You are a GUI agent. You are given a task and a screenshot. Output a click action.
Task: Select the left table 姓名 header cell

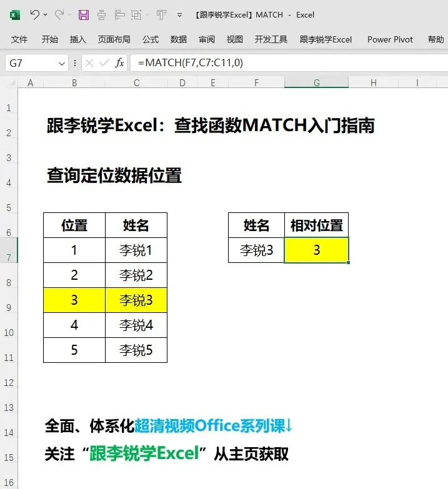click(x=136, y=225)
